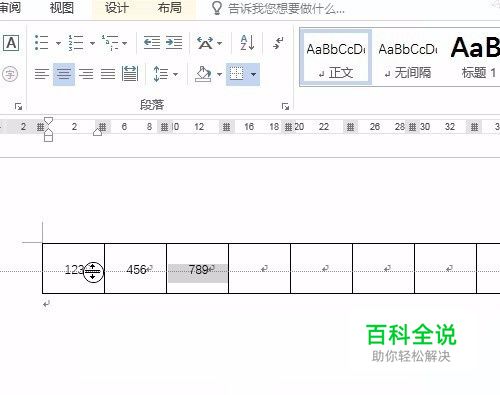Screen dimensions: 500x395
Task: Switch to the 视图 tab
Action: (62, 8)
